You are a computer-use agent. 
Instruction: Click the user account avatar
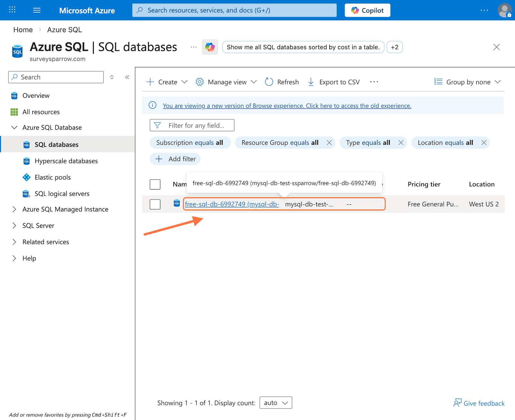click(504, 10)
